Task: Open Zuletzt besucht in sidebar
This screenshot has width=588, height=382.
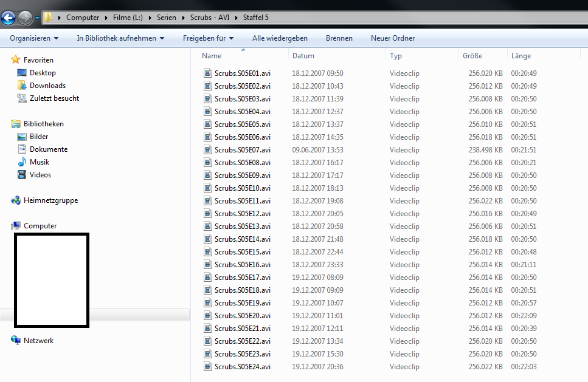Action: point(54,98)
